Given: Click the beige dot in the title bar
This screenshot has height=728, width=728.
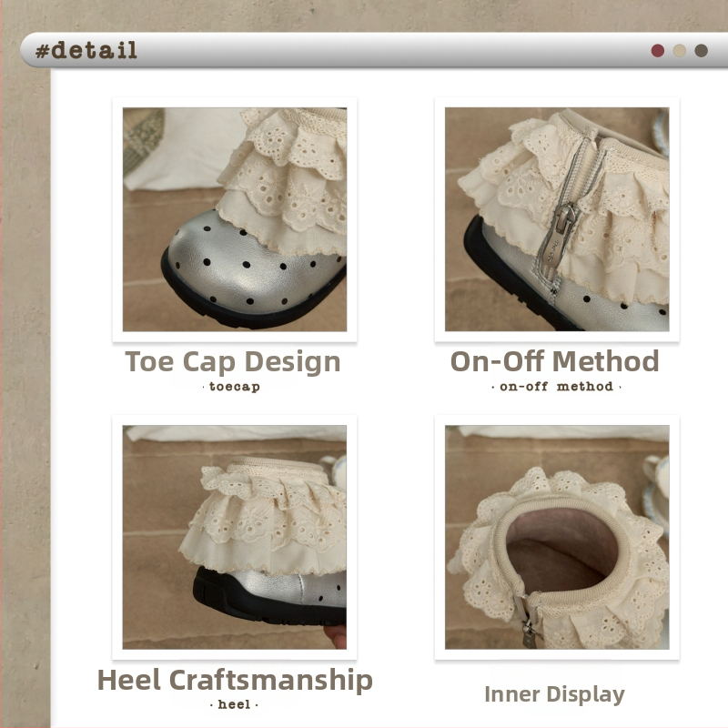Looking at the screenshot, I should [x=679, y=51].
